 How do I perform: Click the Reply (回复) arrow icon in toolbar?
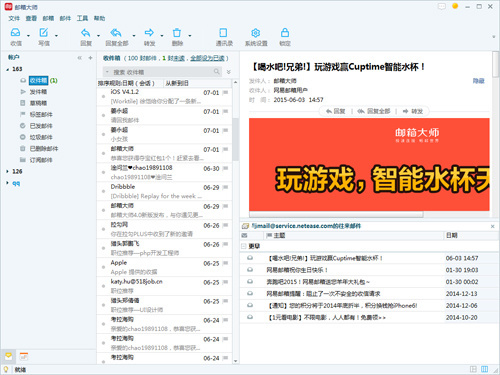pyautogui.click(x=86, y=33)
